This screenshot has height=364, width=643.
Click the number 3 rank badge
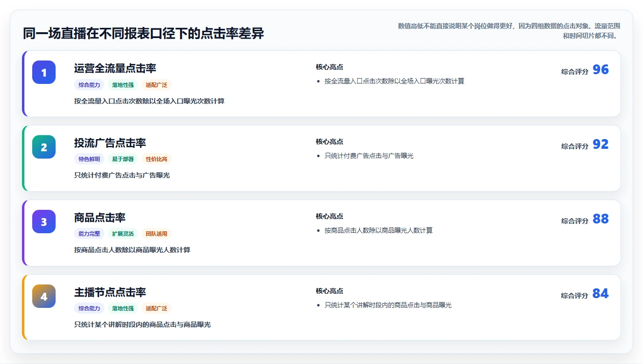coord(44,222)
